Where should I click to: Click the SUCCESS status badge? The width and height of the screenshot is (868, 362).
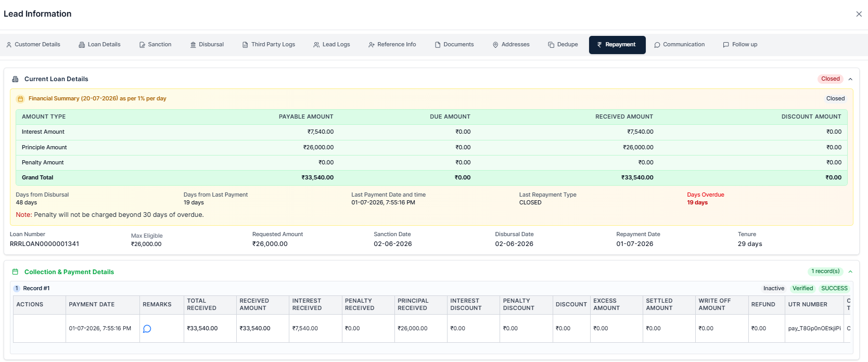[834, 288]
